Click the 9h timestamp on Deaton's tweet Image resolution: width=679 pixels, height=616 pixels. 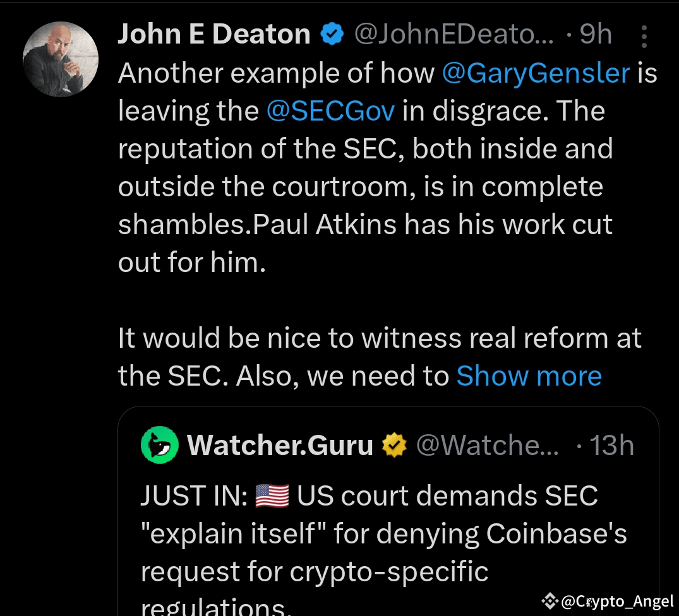594,33
